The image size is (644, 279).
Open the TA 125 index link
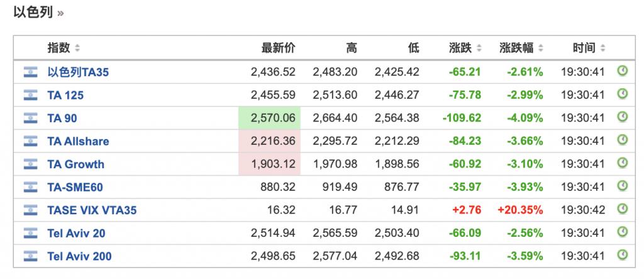(65, 96)
